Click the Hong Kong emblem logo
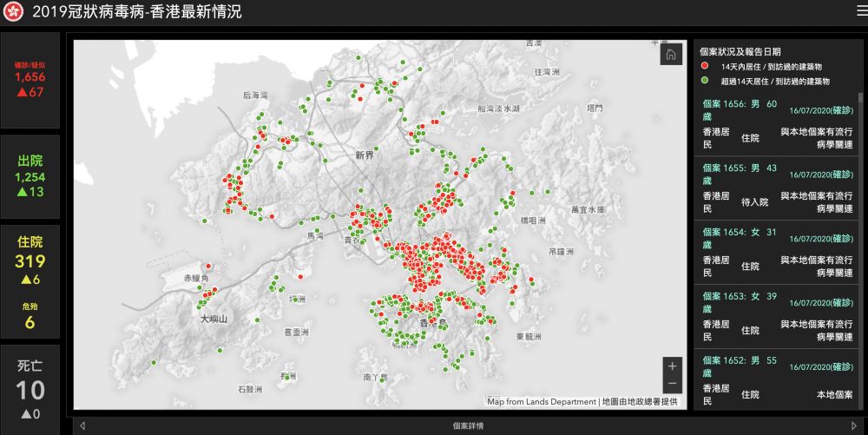Image resolution: width=868 pixels, height=435 pixels. pos(14,12)
